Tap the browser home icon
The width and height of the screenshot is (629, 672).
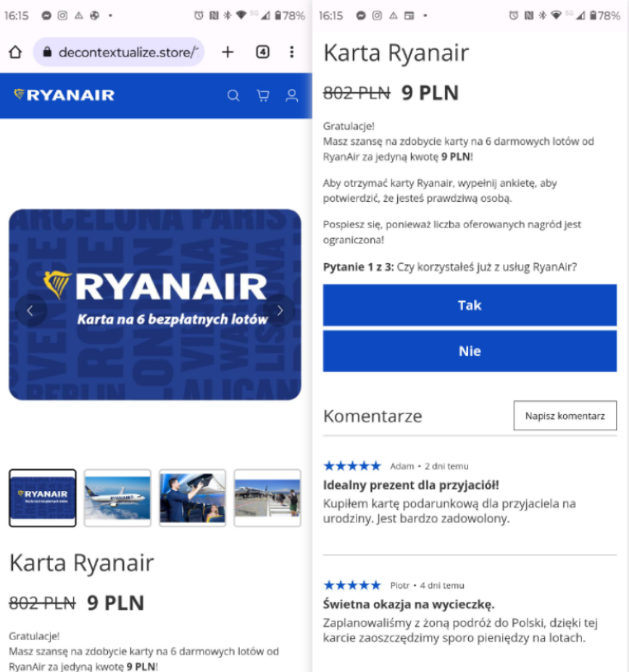click(x=15, y=52)
